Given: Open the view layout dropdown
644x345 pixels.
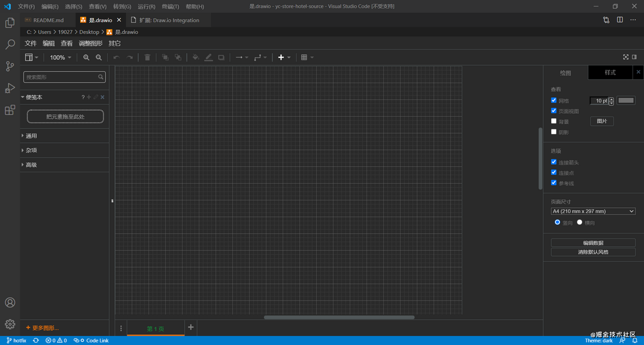Looking at the screenshot, I should click(x=32, y=57).
